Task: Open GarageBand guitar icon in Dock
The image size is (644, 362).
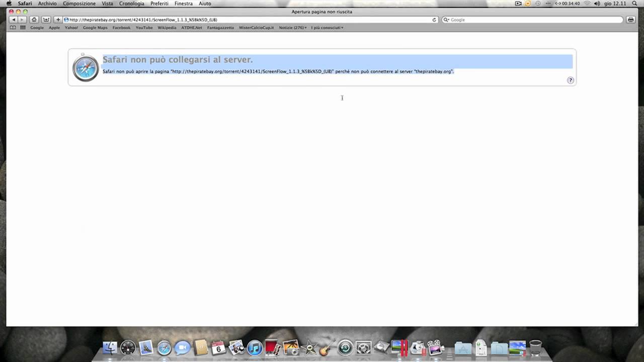Action: pyautogui.click(x=327, y=347)
